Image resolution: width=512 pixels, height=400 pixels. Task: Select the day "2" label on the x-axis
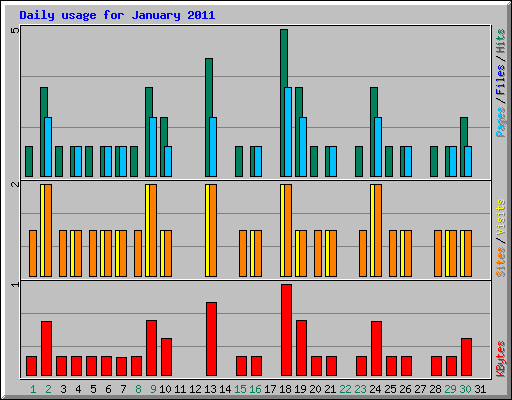click(x=48, y=389)
